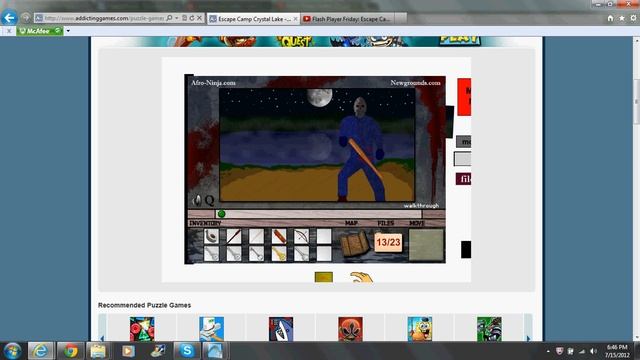Open Google Chrome from the taskbar

[70, 351]
